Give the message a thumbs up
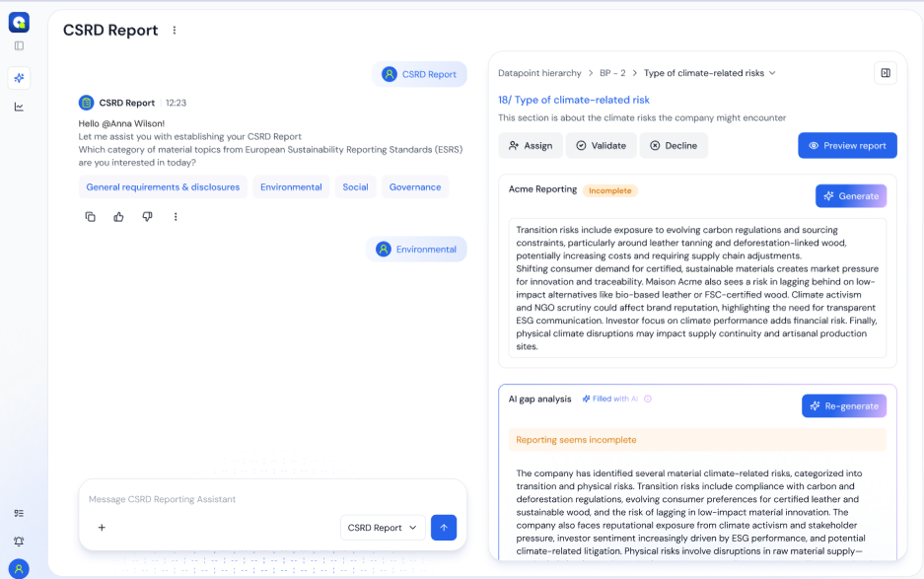Image resolution: width=924 pixels, height=579 pixels. (118, 217)
